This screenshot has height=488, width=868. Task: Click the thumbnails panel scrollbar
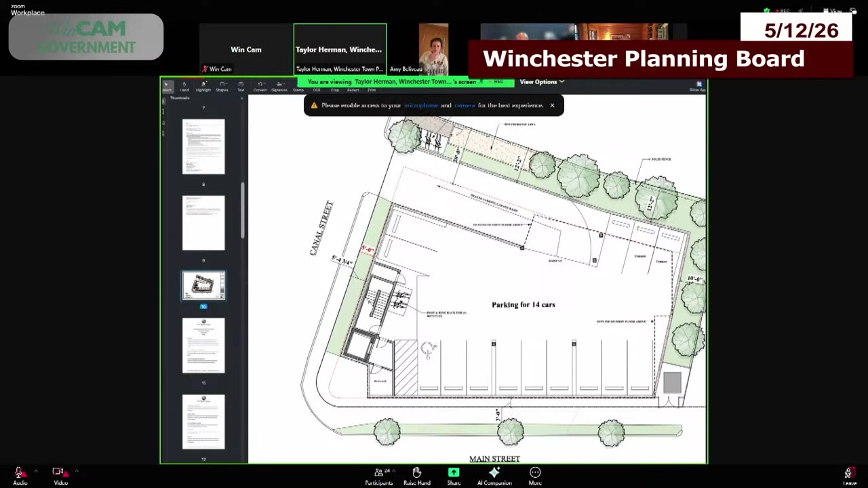(x=243, y=210)
